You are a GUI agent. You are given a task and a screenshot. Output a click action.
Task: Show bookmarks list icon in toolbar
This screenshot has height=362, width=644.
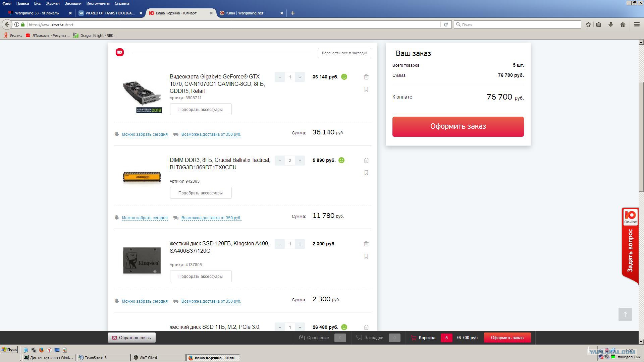coord(599,24)
